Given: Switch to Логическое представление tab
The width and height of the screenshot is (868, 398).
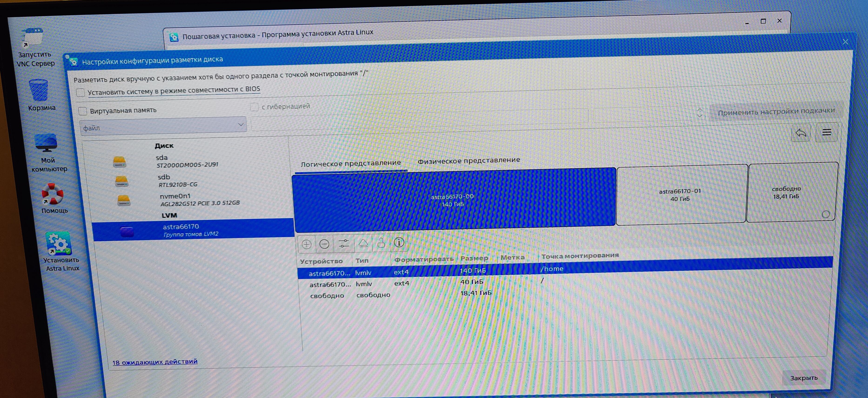Looking at the screenshot, I should pyautogui.click(x=350, y=163).
